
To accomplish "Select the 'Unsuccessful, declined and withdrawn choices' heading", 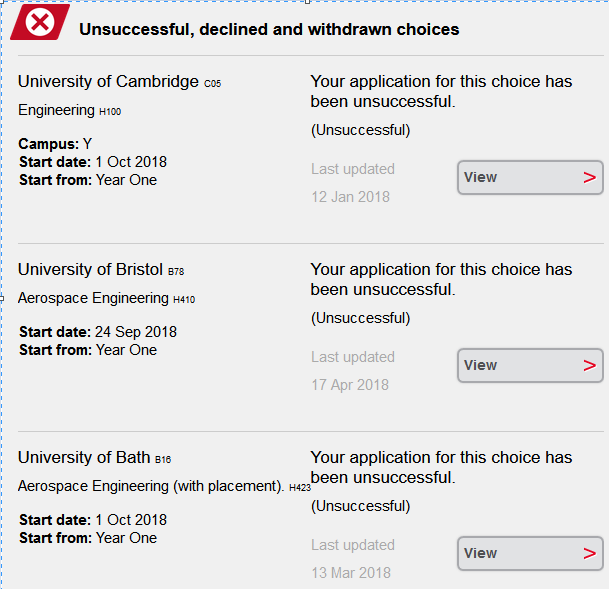I will pyautogui.click(x=269, y=29).
